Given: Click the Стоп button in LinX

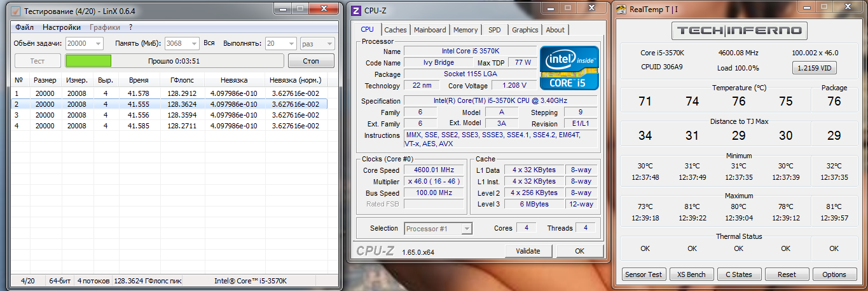Looking at the screenshot, I should click(311, 61).
